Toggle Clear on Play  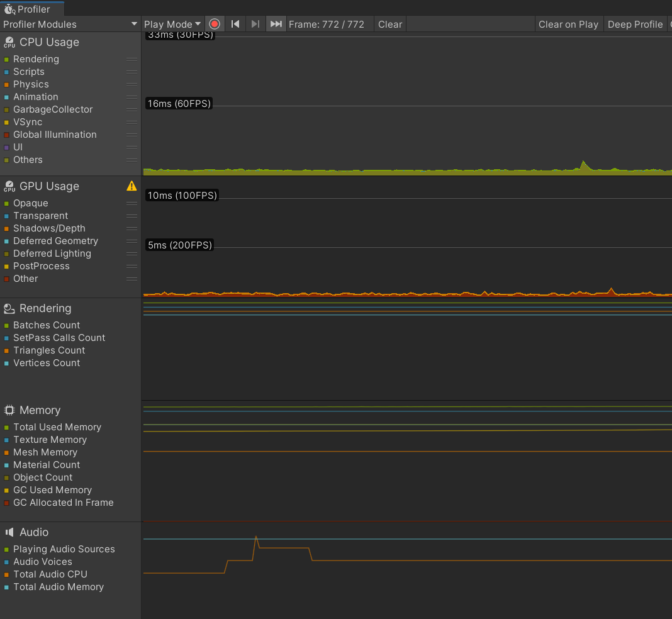click(x=568, y=24)
